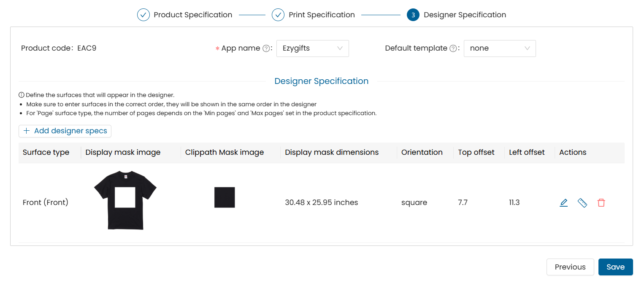Go to Print Specification step

(322, 15)
